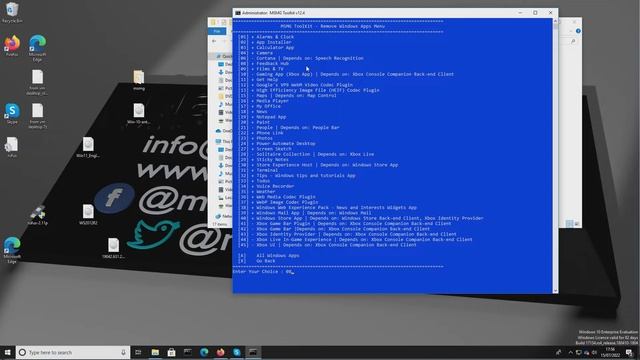640x360 pixels.
Task: Open the notification center icon
Action: tap(629, 353)
